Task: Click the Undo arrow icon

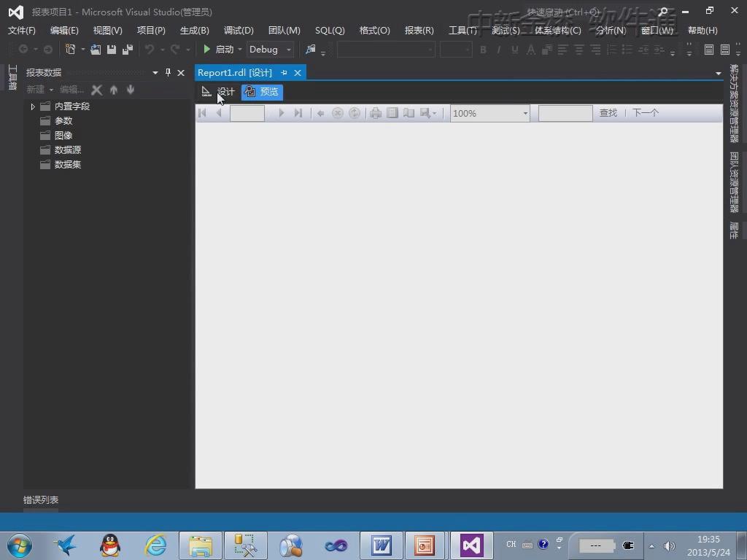Action: pos(150,49)
